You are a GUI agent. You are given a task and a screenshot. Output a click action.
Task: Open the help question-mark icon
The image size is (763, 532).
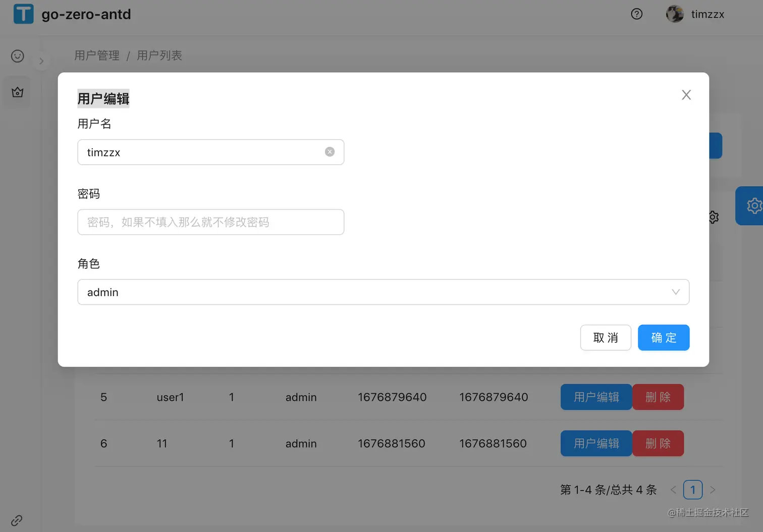pyautogui.click(x=637, y=14)
